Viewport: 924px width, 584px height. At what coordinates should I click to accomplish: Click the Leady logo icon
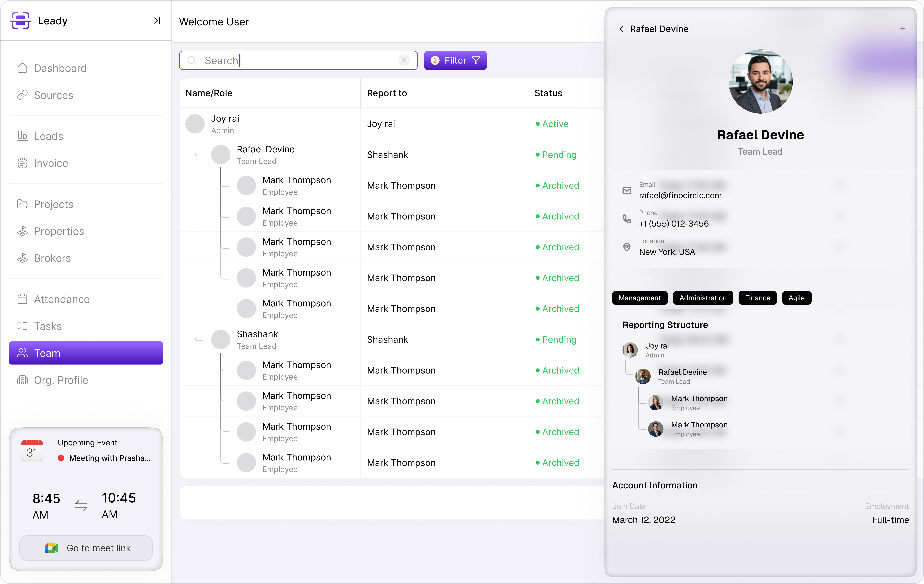[x=20, y=21]
